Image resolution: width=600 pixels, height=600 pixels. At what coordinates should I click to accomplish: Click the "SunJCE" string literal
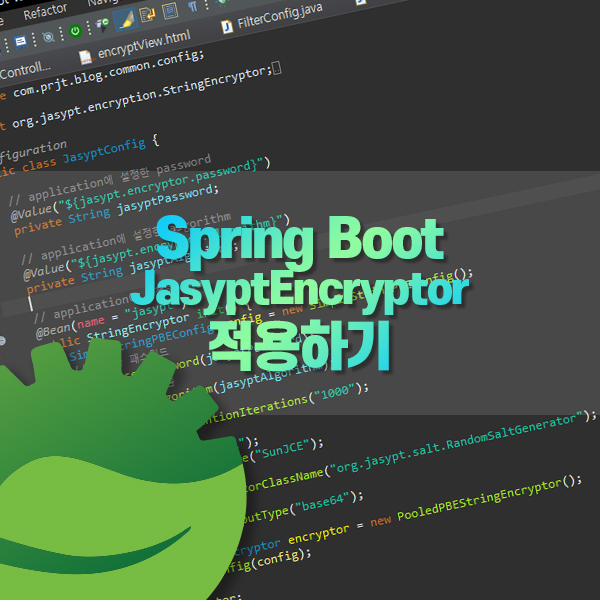(x=282, y=450)
